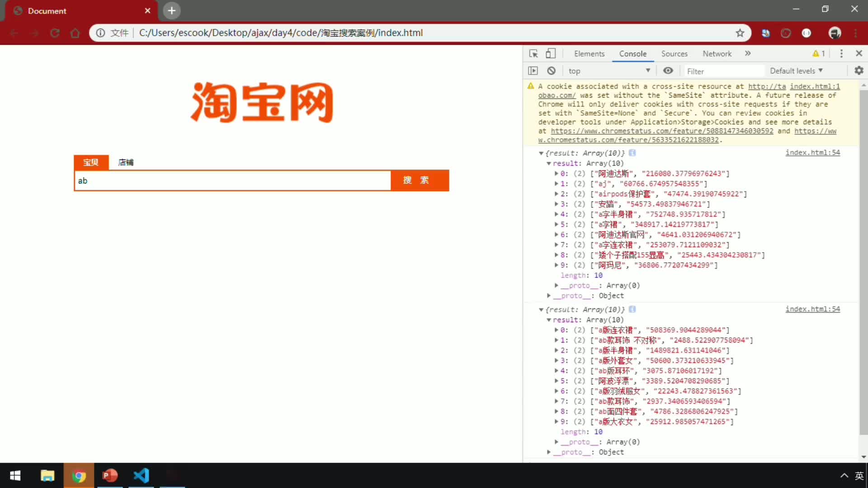Clear the console output
The height and width of the screenshot is (488, 868).
551,71
